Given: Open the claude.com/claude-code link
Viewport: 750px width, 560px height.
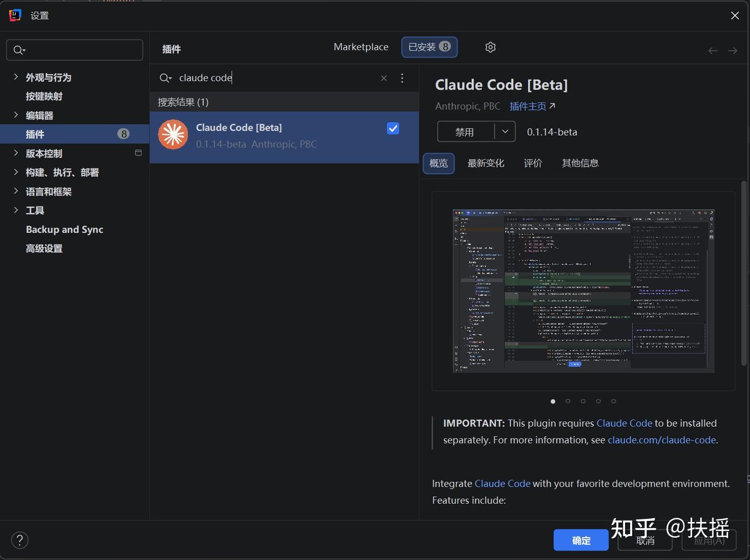Looking at the screenshot, I should pyautogui.click(x=661, y=440).
